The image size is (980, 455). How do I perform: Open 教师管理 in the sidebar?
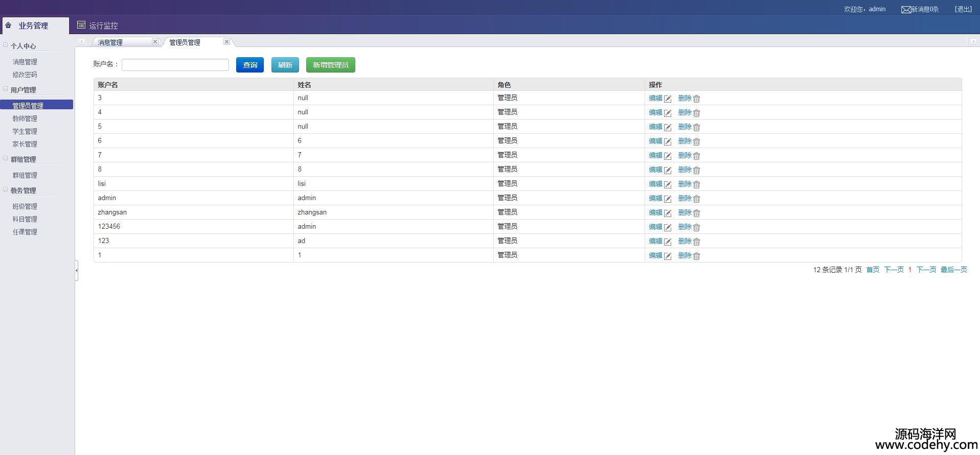point(25,118)
